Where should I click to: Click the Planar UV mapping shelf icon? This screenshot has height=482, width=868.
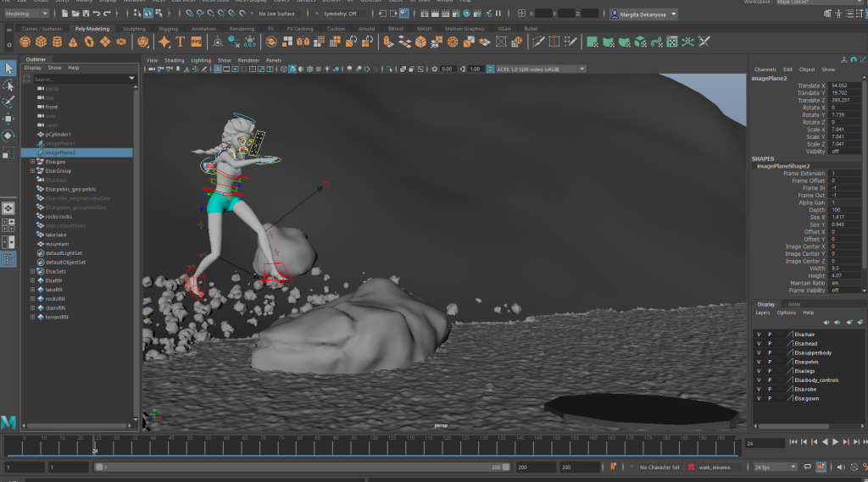pos(593,42)
